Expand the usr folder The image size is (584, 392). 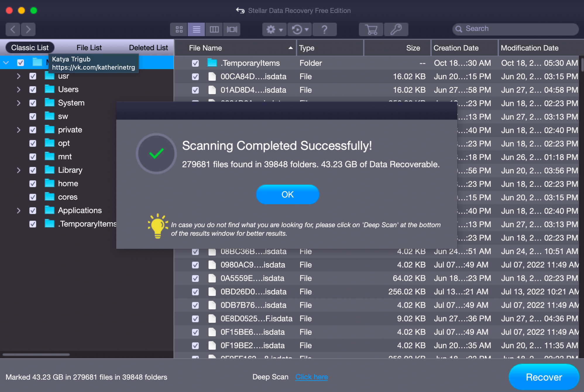click(x=18, y=76)
